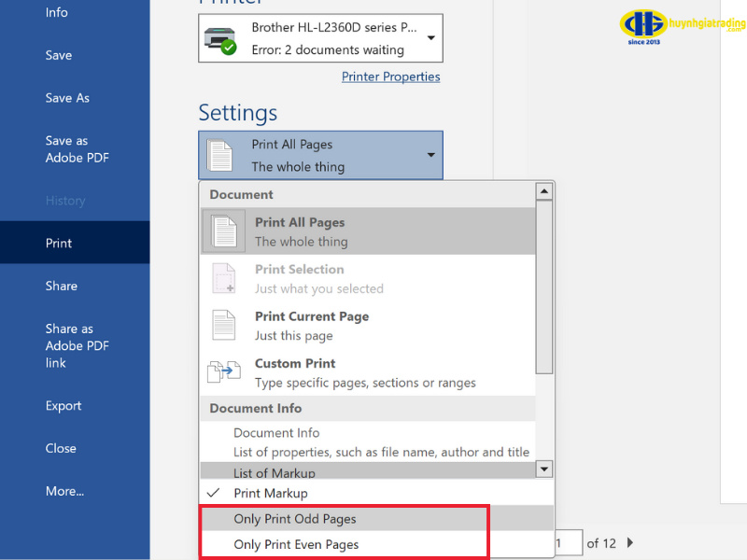Image resolution: width=747 pixels, height=560 pixels.
Task: Open the Export sidebar item
Action: pos(63,406)
